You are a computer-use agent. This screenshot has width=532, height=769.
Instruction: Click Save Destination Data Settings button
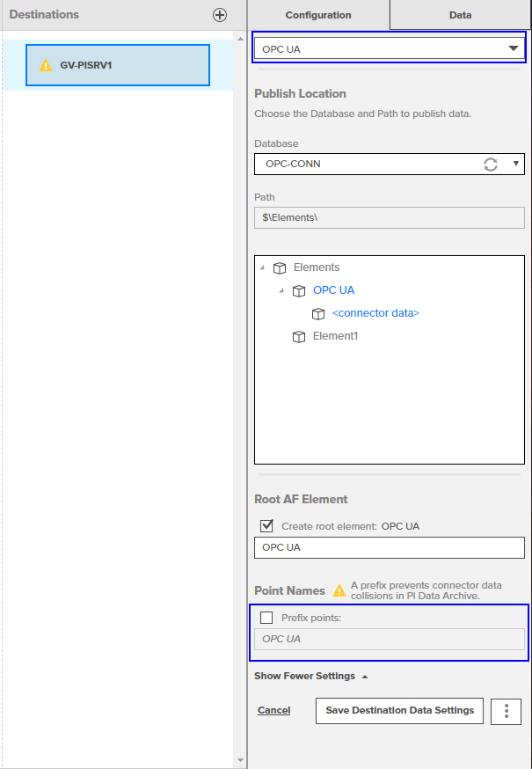click(x=399, y=710)
